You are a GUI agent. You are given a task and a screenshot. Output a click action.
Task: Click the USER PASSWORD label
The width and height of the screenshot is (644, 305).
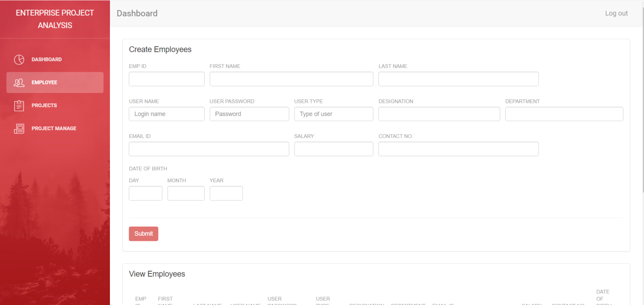click(x=232, y=101)
